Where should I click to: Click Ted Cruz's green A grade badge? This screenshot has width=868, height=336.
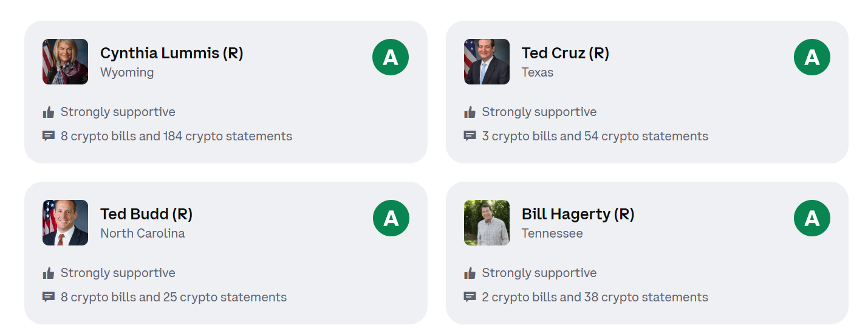pos(812,57)
